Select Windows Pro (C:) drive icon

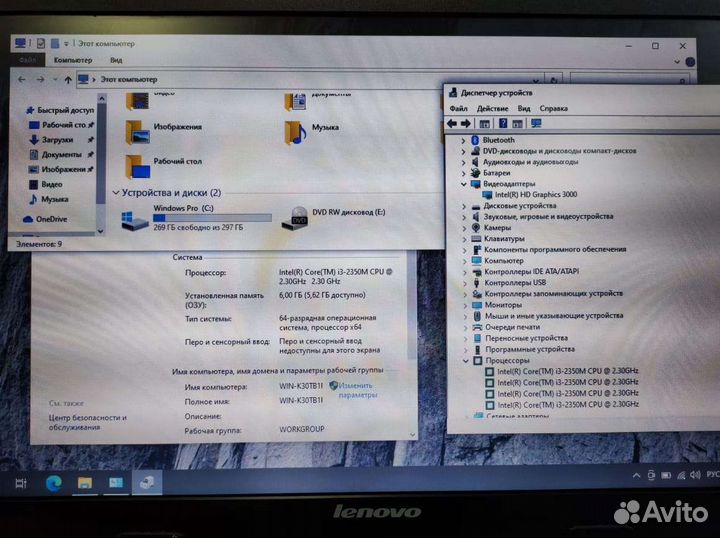[x=135, y=221]
